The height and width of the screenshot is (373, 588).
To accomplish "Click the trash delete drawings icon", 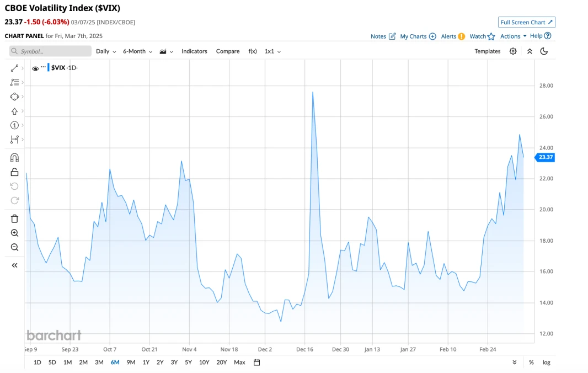I will coord(14,219).
